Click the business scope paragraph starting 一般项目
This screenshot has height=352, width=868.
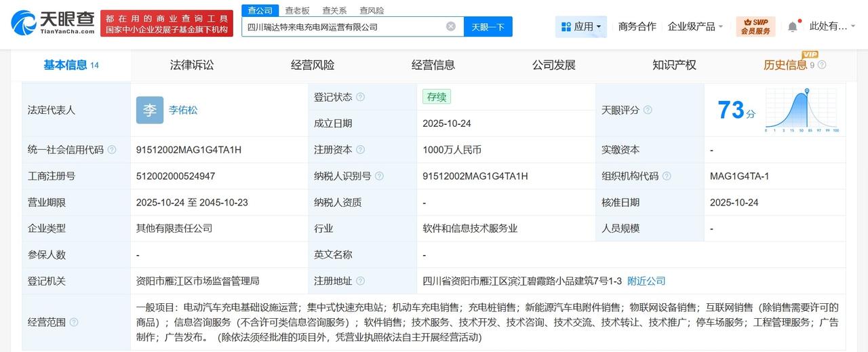coord(488,322)
